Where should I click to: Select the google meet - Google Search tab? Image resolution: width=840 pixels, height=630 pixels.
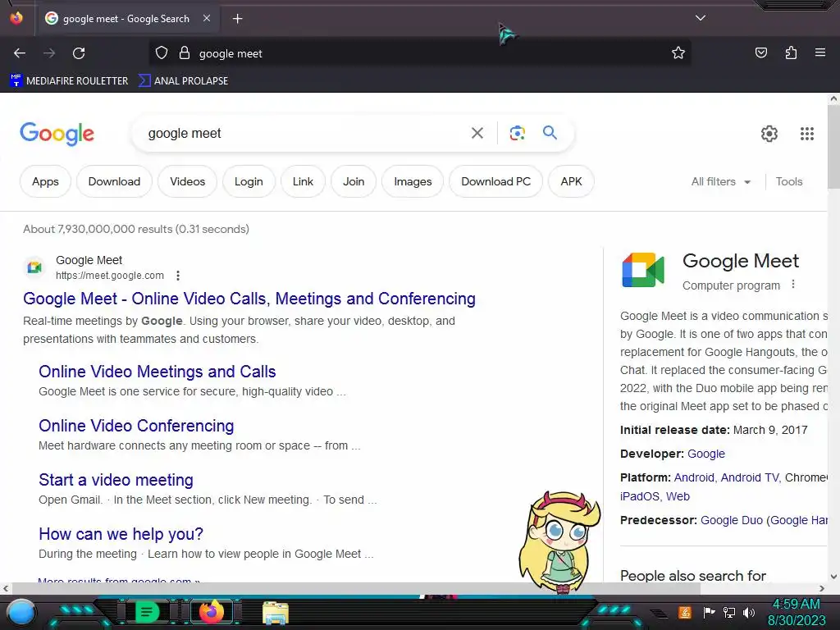[126, 19]
